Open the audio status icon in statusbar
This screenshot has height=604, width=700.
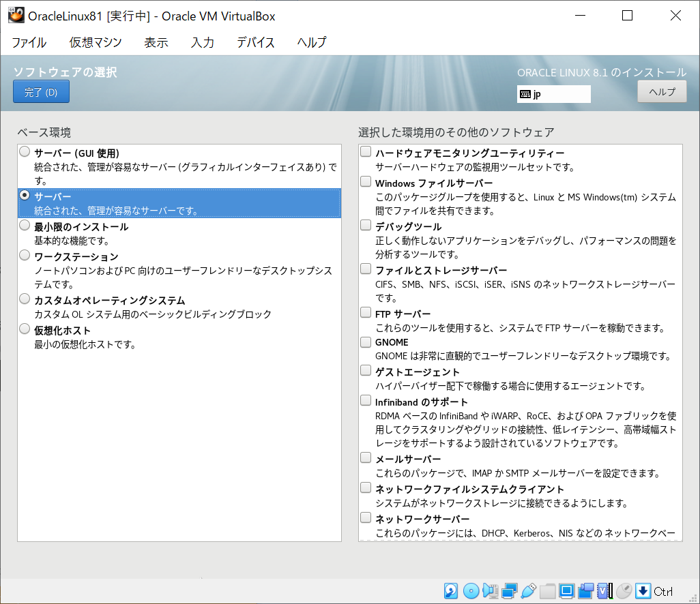coord(491,592)
